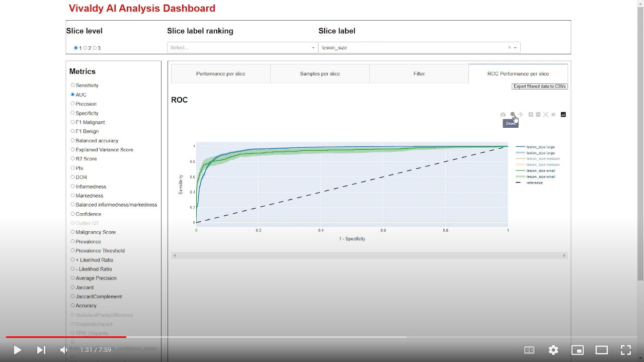Choose the Markedness metric

[73, 196]
